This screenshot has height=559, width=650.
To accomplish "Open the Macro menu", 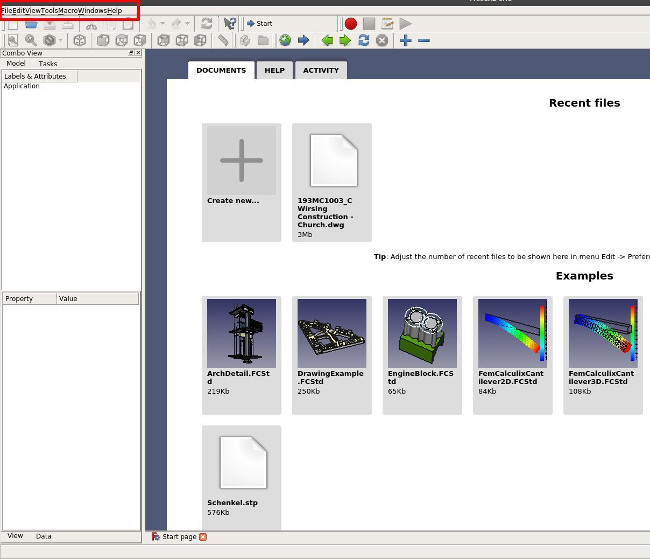I will coord(68,10).
